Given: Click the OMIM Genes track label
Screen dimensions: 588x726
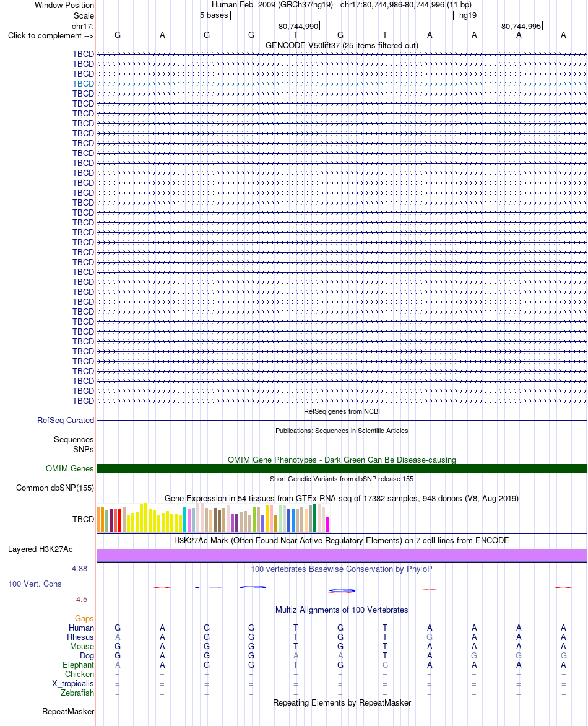Looking at the screenshot, I should point(70,468).
